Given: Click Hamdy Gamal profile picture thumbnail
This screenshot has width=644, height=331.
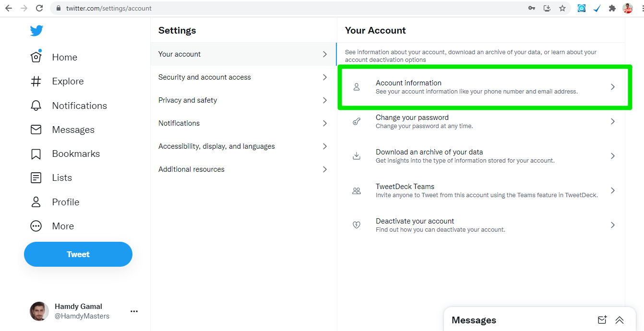Looking at the screenshot, I should (x=39, y=311).
